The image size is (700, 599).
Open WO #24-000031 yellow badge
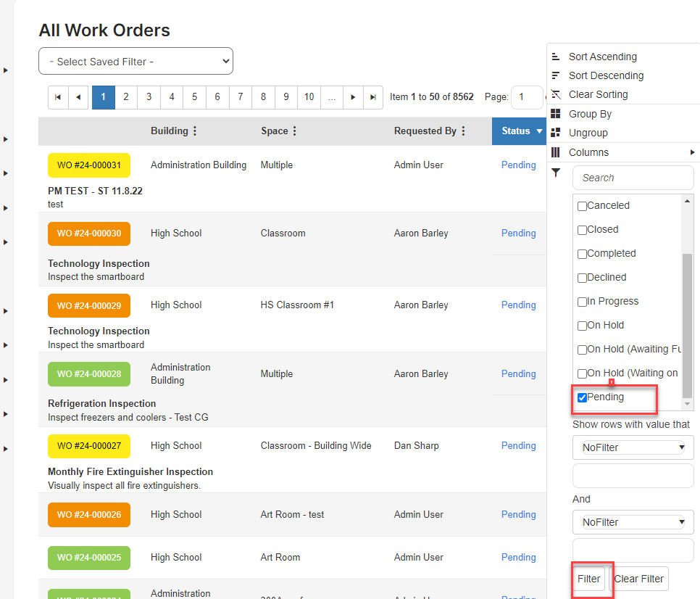pyautogui.click(x=89, y=165)
